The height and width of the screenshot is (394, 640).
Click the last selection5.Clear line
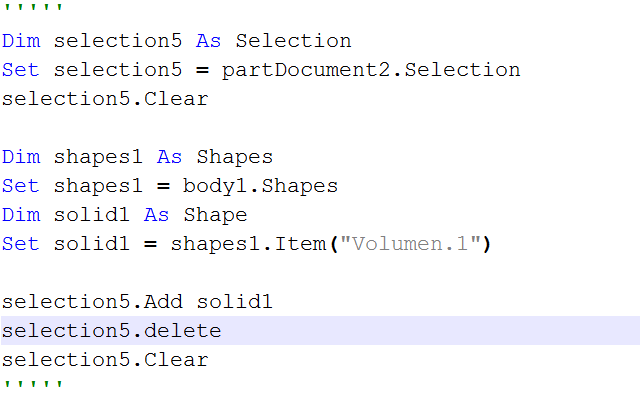(105, 360)
